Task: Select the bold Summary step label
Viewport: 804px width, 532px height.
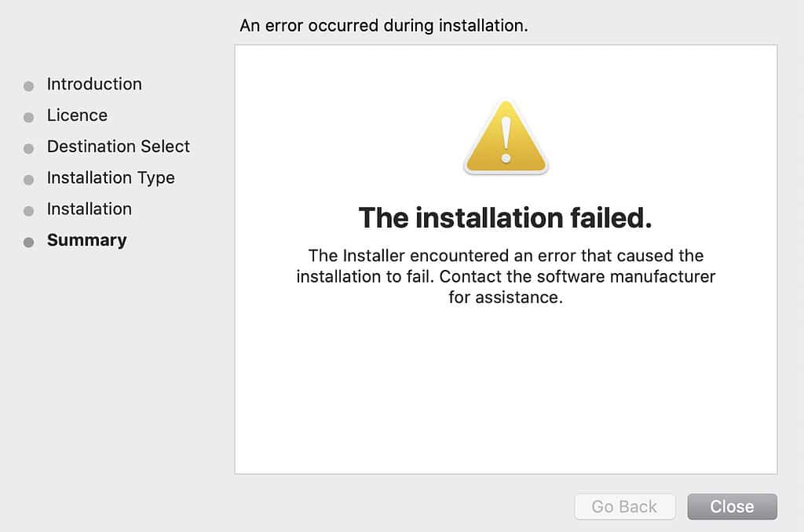Action: point(86,240)
